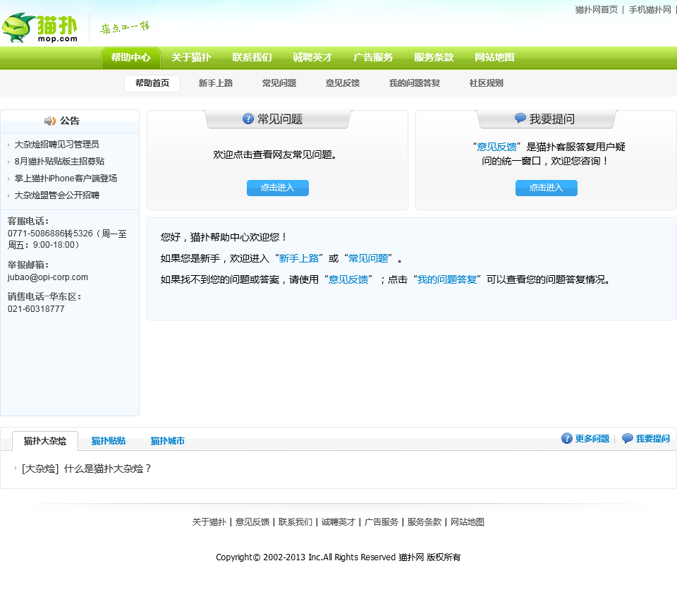Follow the 我的问题答复 link in welcome text
Image resolution: width=677 pixels, height=616 pixels.
(447, 279)
